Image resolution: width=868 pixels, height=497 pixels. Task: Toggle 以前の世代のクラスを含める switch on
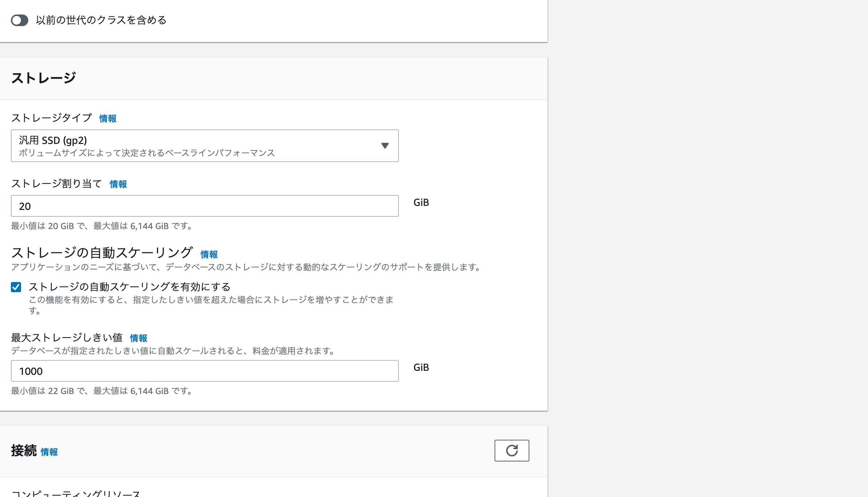(x=20, y=21)
